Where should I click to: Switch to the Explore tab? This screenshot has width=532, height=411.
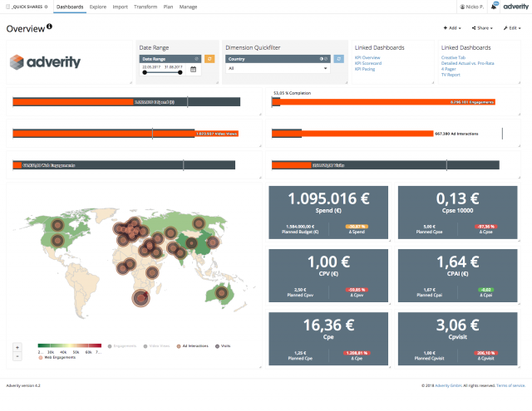[x=97, y=7]
